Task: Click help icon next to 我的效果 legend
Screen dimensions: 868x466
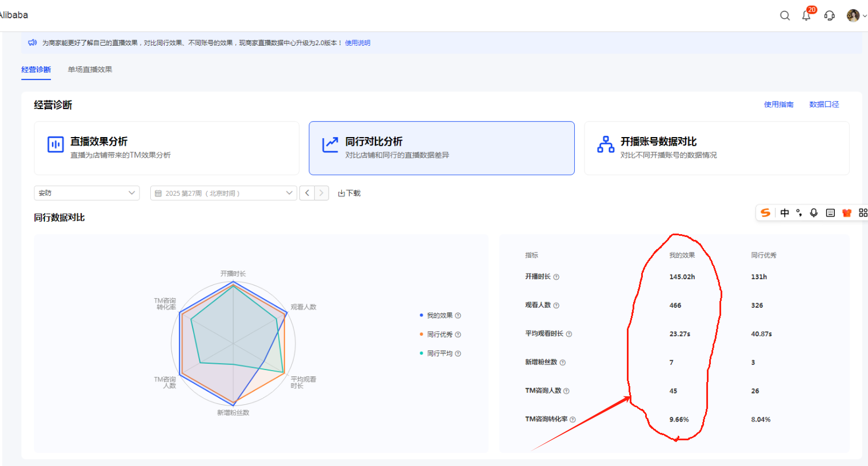Action: [458, 316]
